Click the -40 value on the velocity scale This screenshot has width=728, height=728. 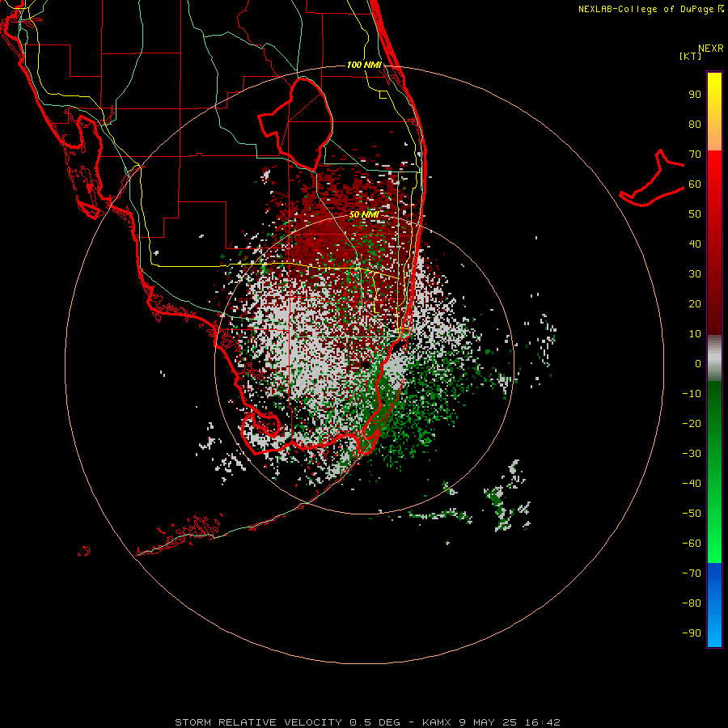click(692, 484)
